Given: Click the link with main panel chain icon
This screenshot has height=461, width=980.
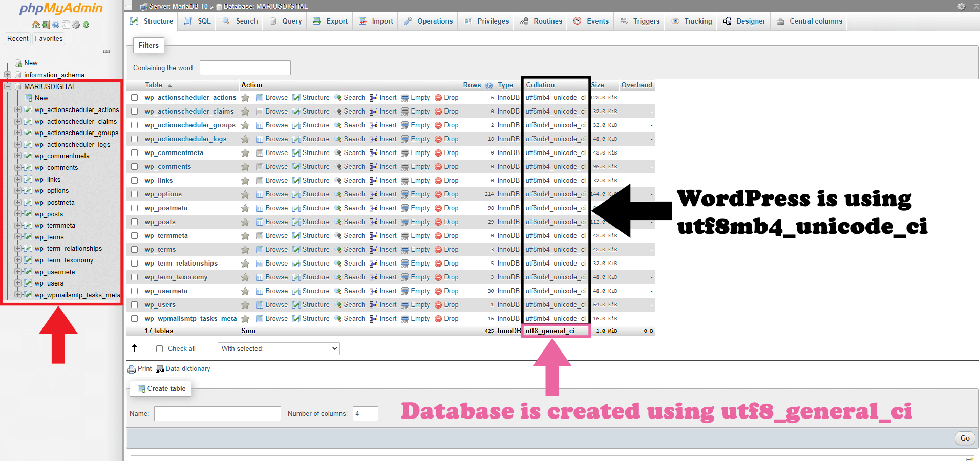Looking at the screenshot, I should [x=106, y=51].
